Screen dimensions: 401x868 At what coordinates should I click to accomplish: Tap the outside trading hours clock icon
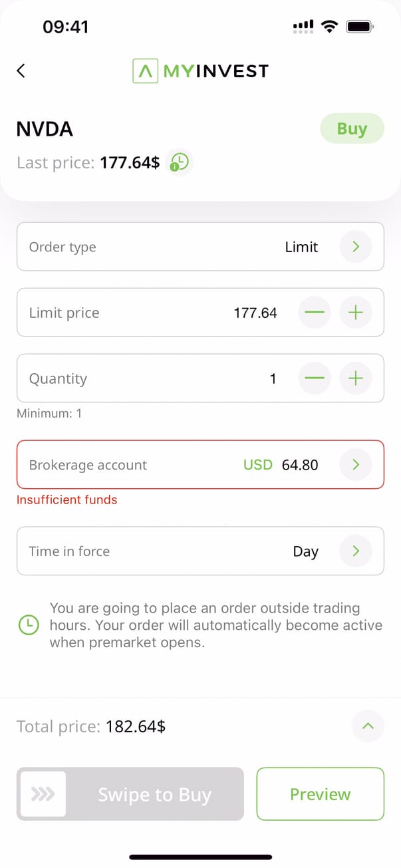29,625
